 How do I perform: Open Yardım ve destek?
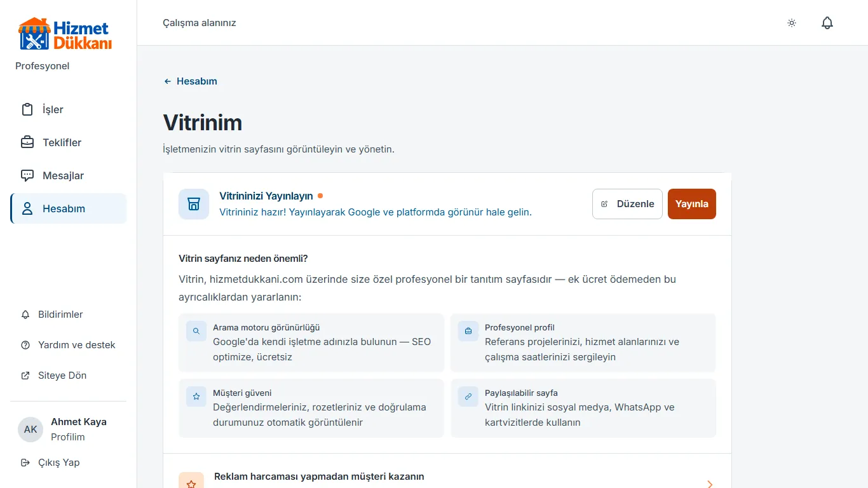(x=69, y=345)
